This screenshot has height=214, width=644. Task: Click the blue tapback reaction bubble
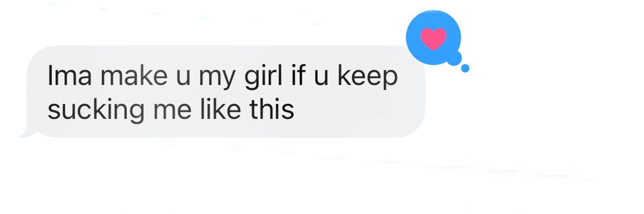pos(433,38)
